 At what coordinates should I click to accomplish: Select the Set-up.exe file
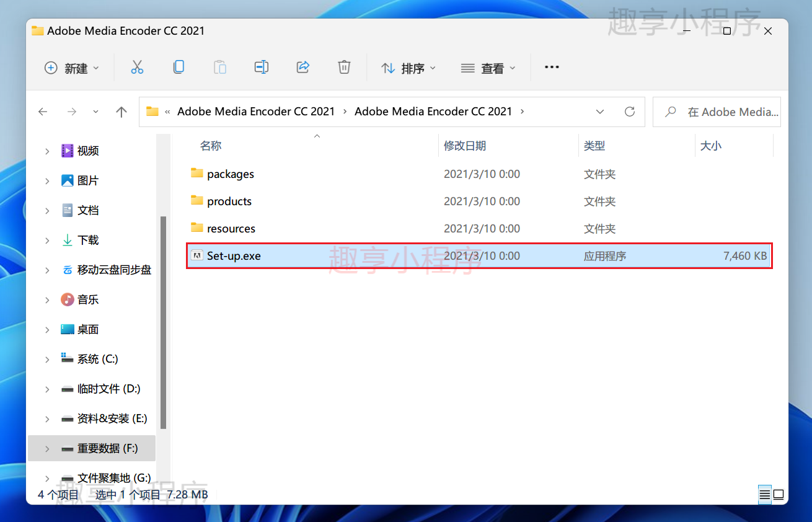479,255
